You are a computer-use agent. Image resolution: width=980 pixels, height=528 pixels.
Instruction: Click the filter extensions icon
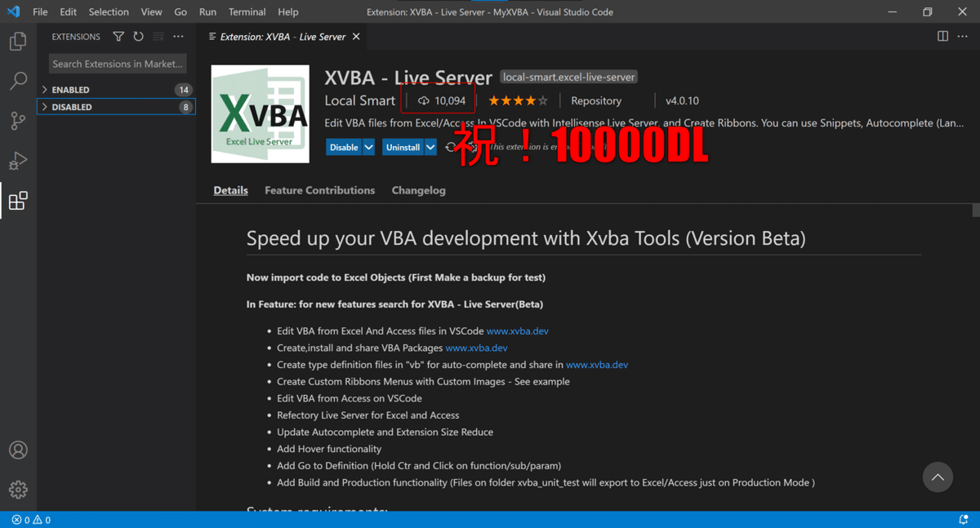(118, 37)
